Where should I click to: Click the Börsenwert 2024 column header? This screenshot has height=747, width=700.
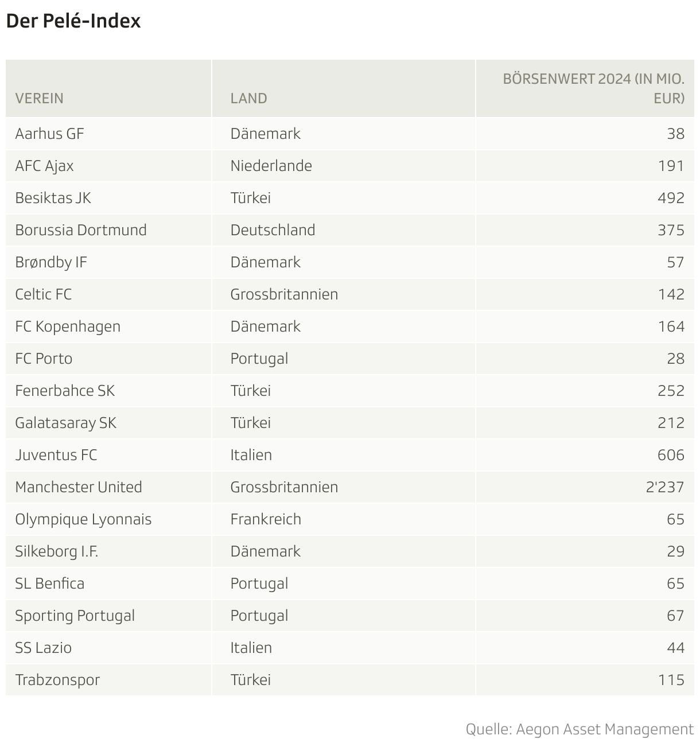[x=593, y=88]
